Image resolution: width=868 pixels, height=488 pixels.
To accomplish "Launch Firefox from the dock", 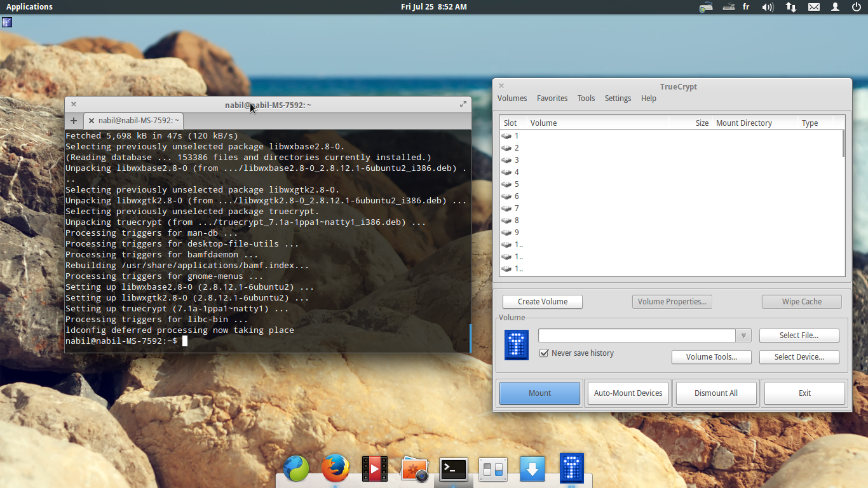I will (336, 469).
